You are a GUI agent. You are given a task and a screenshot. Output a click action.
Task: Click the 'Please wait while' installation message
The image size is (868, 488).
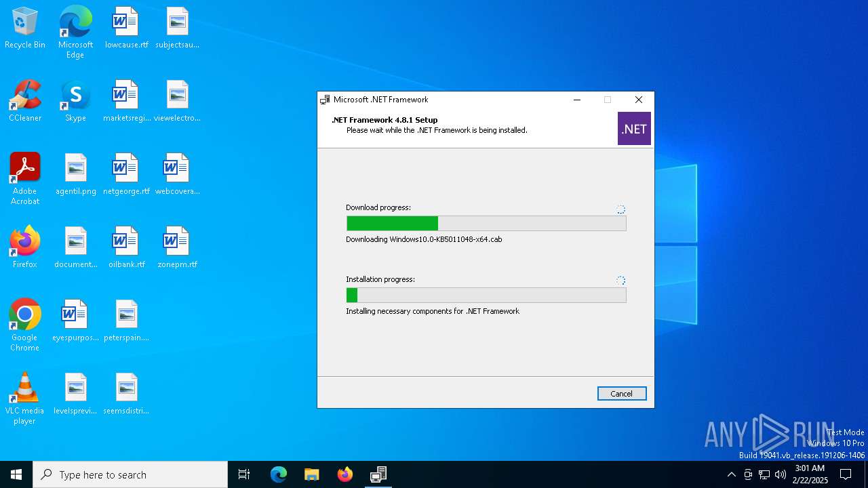point(437,130)
